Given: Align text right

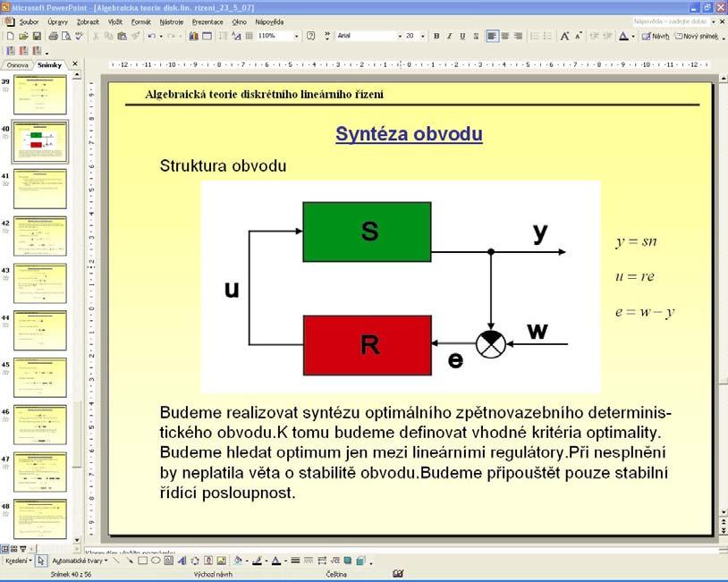Looking at the screenshot, I should point(518,36).
